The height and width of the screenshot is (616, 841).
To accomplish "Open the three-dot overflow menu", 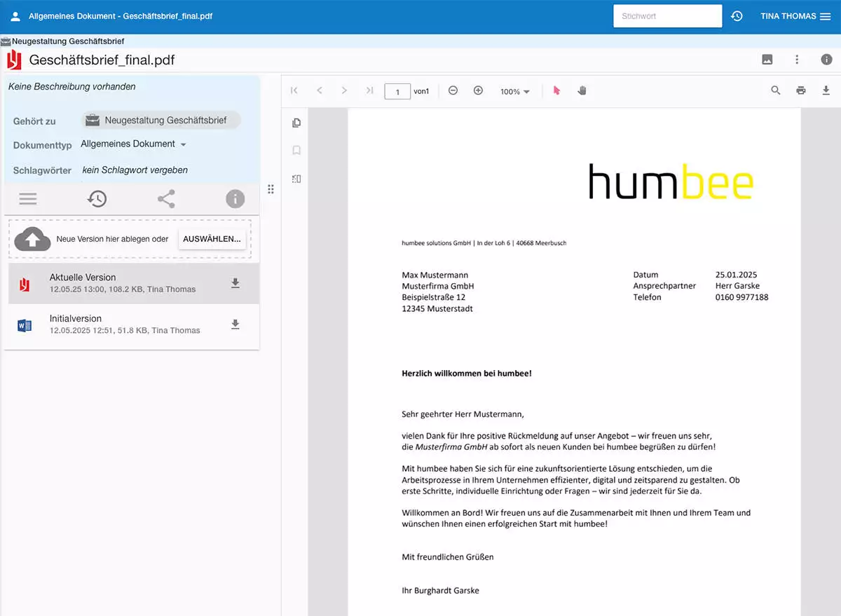I will (x=797, y=60).
